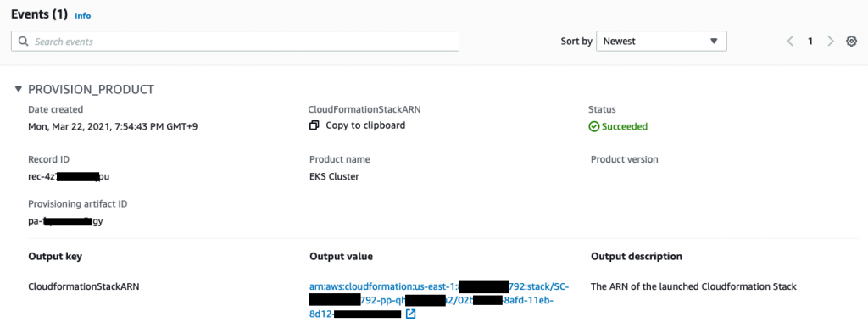Screen dimensions: 868x322
Task: Focus the Search events input field
Action: [x=236, y=42]
